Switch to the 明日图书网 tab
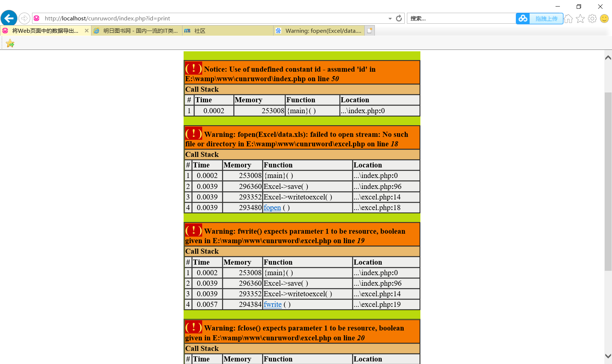 137,31
